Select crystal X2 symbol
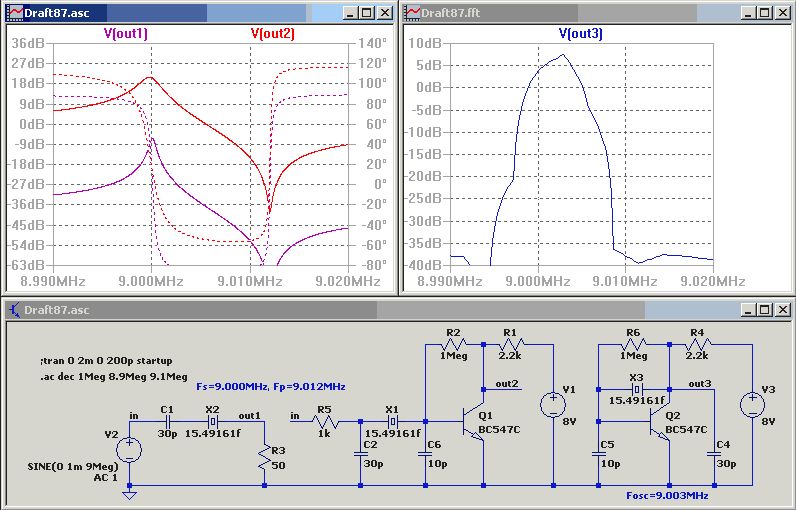The width and height of the screenshot is (796, 510). point(213,422)
